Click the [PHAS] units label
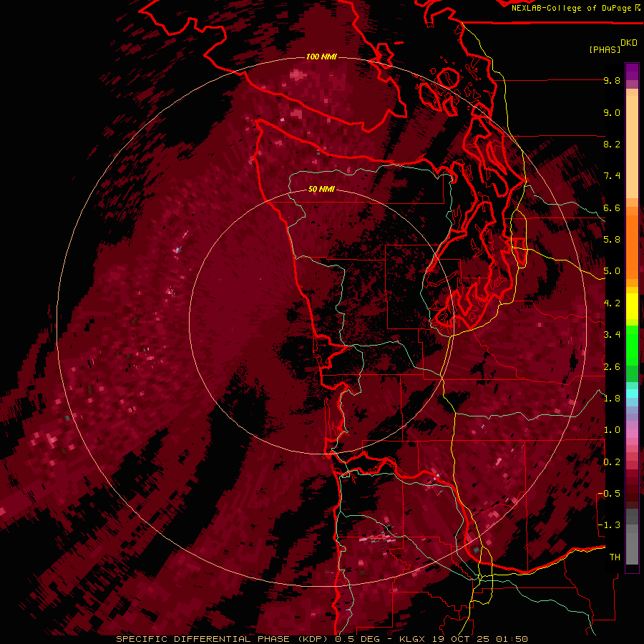This screenshot has width=644, height=644. pos(605,49)
